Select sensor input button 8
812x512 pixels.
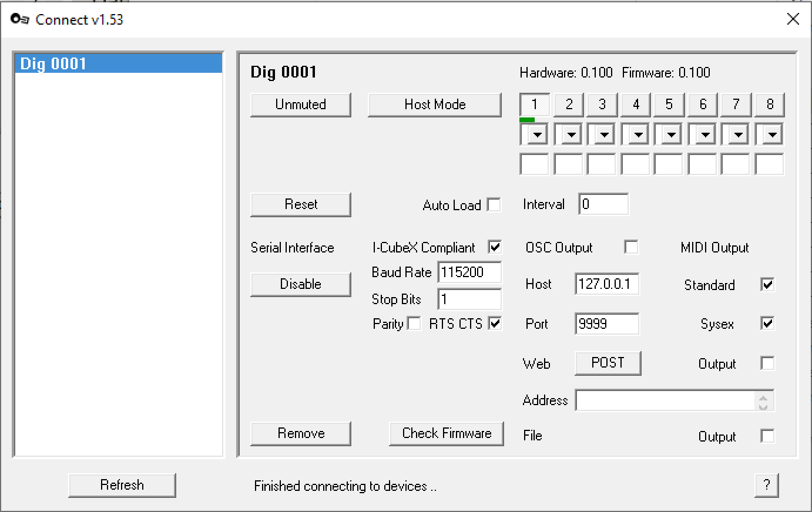click(770, 105)
